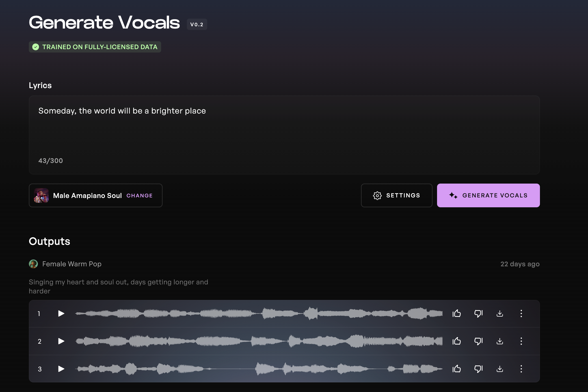Download output track 1
Screen dimensions: 588x392
[500, 313]
